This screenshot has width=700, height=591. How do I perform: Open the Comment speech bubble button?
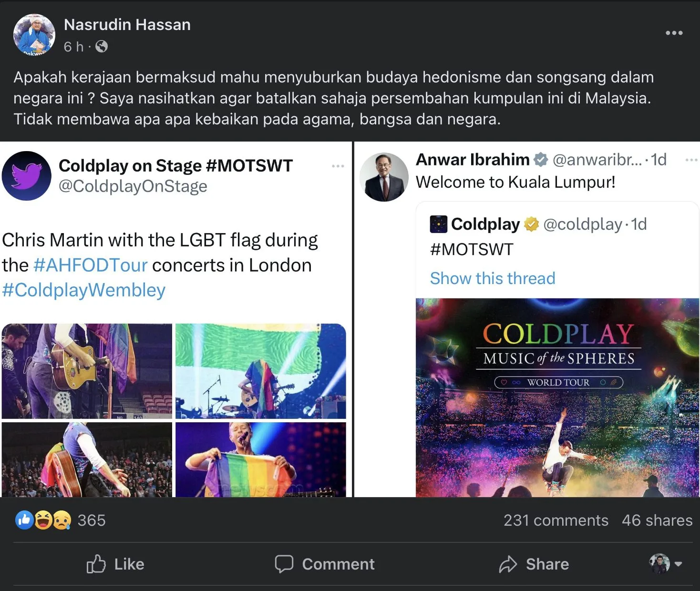pos(325,564)
